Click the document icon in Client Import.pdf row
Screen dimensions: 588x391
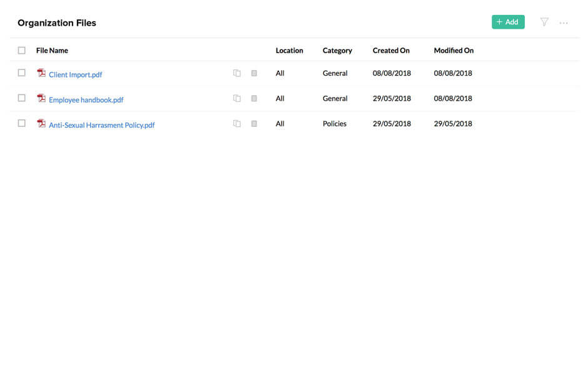click(254, 73)
